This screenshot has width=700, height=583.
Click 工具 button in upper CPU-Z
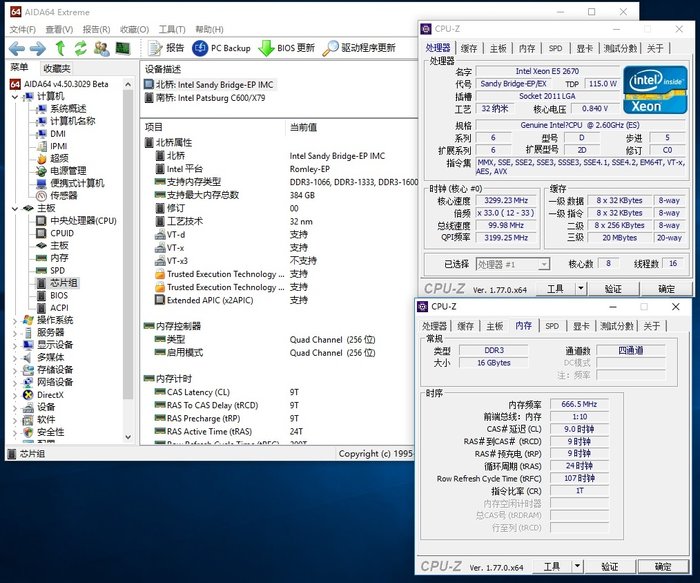[555, 289]
